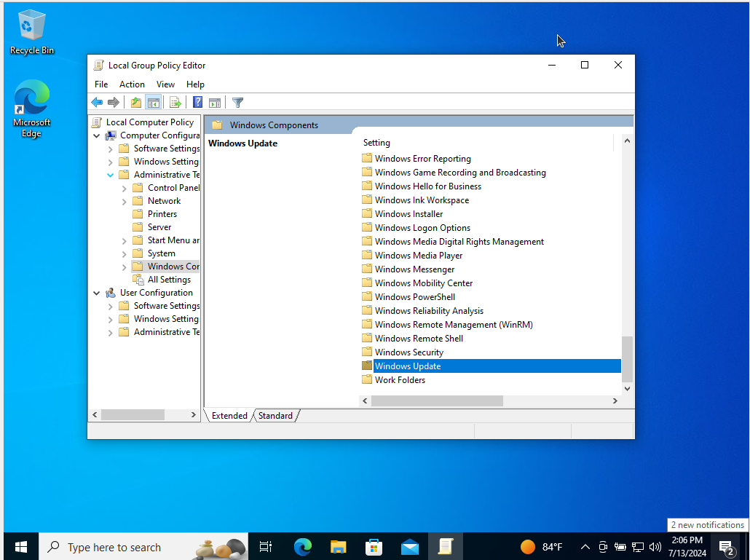The width and height of the screenshot is (750, 560).
Task: Click the weather 84°F taskbar widget
Action: 542,547
